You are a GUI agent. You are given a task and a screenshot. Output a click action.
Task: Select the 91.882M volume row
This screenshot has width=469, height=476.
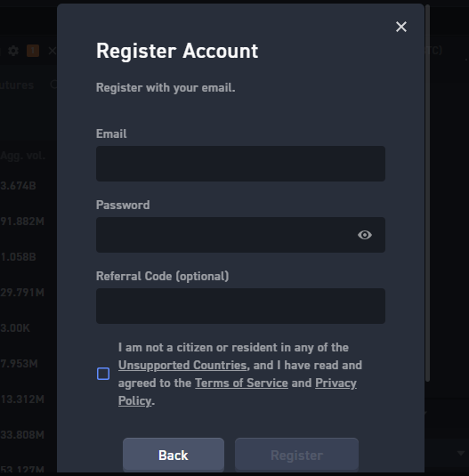pyautogui.click(x=22, y=222)
